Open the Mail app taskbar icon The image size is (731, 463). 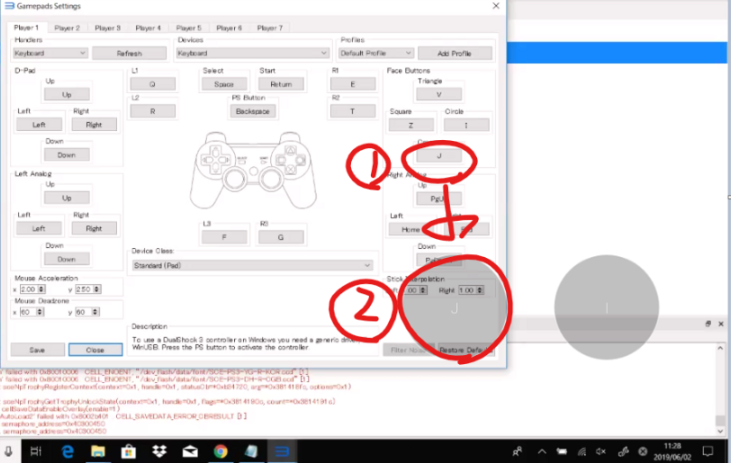(x=190, y=451)
